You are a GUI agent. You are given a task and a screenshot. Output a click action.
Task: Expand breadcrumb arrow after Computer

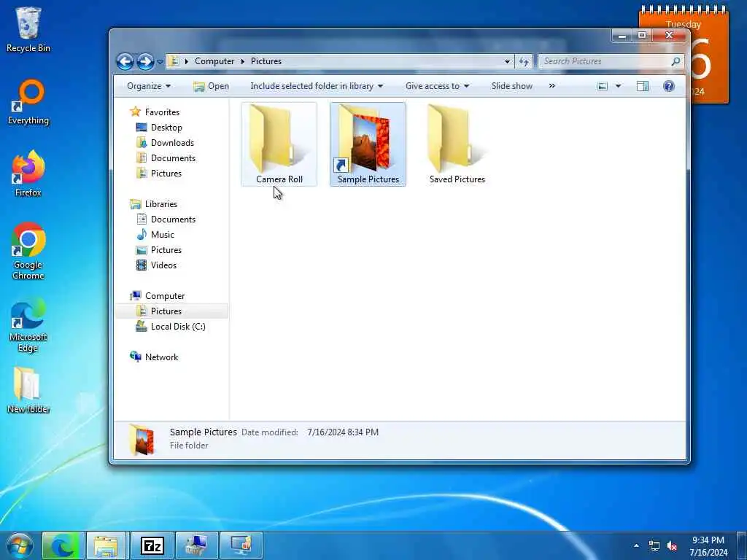(x=242, y=61)
